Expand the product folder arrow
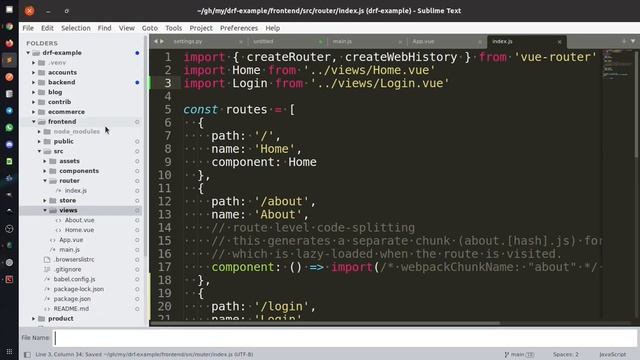The width and height of the screenshot is (640, 360). 34,319
